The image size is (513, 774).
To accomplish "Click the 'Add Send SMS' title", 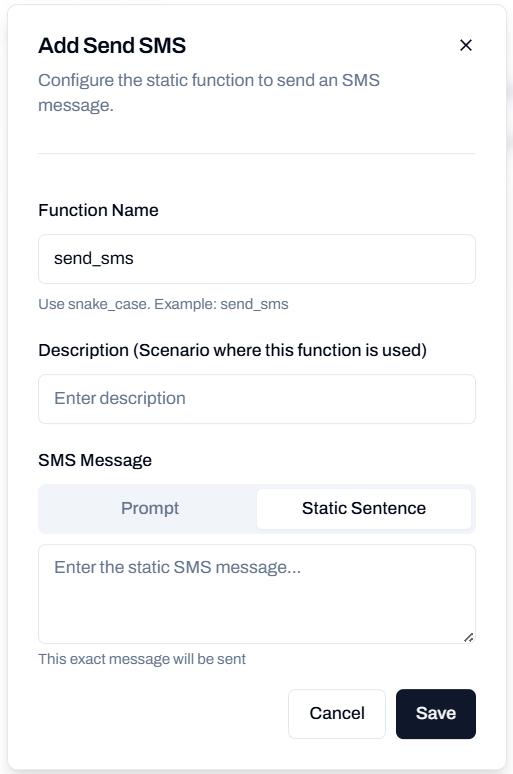I will [112, 45].
